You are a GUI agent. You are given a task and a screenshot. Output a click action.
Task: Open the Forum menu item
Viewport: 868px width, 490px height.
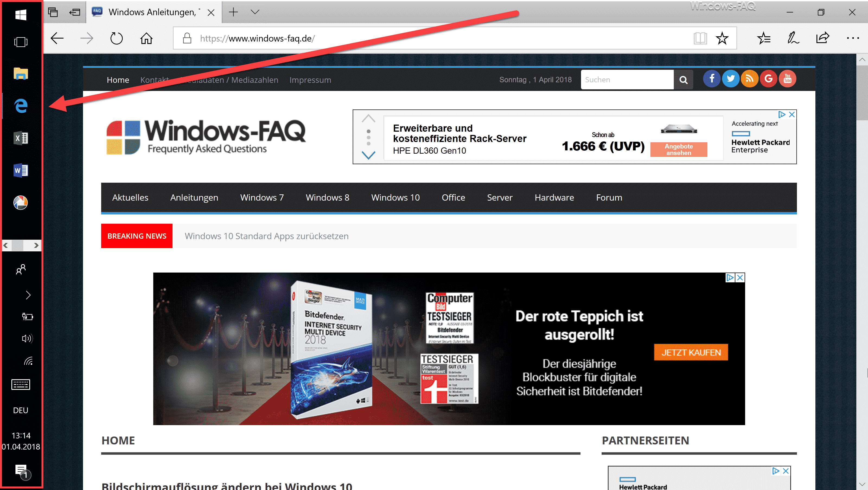tap(609, 198)
